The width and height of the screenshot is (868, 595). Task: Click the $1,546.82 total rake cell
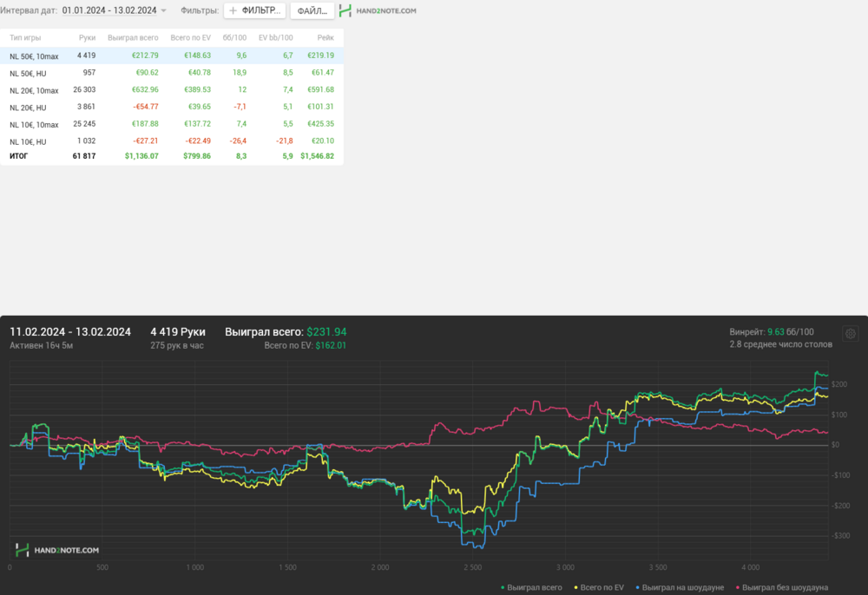(x=317, y=156)
